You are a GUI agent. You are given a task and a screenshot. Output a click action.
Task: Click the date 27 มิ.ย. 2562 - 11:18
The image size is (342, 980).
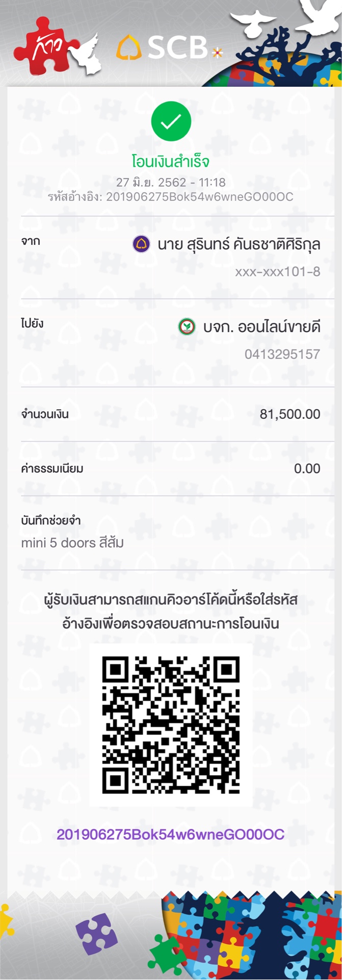click(x=171, y=182)
